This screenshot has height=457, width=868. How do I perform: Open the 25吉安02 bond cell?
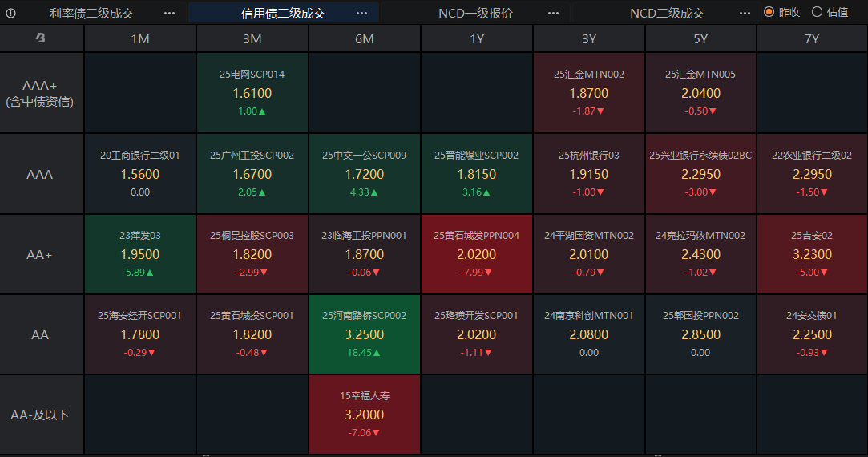812,254
